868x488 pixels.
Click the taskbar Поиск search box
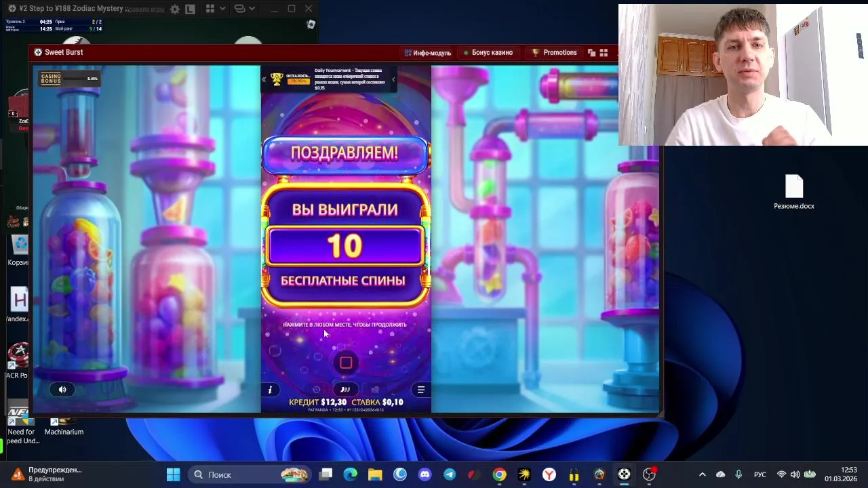[x=249, y=474]
